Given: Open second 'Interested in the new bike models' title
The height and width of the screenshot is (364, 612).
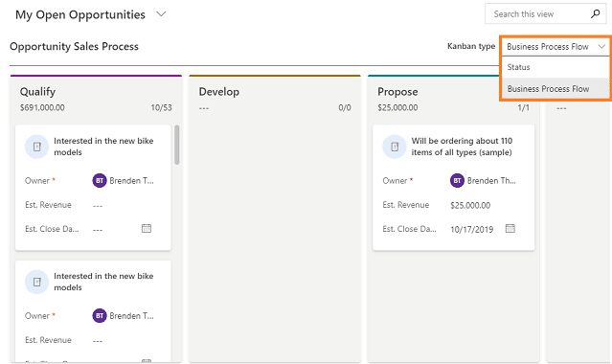Looking at the screenshot, I should click(x=103, y=282).
